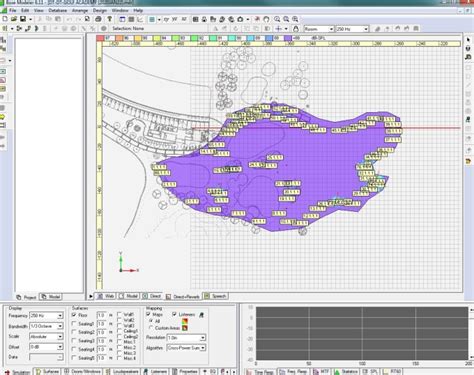Click the map icon beside Custom Areas
The image size is (474, 375).
point(185,328)
